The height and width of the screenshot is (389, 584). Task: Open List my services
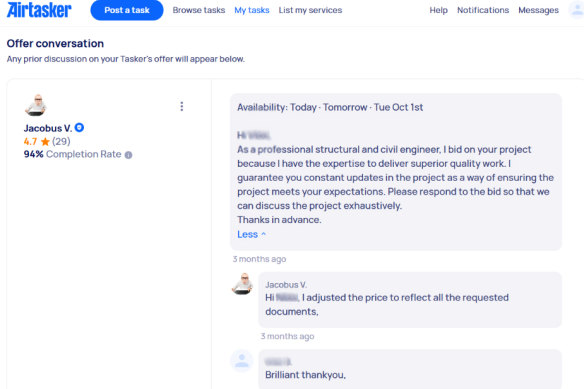310,10
